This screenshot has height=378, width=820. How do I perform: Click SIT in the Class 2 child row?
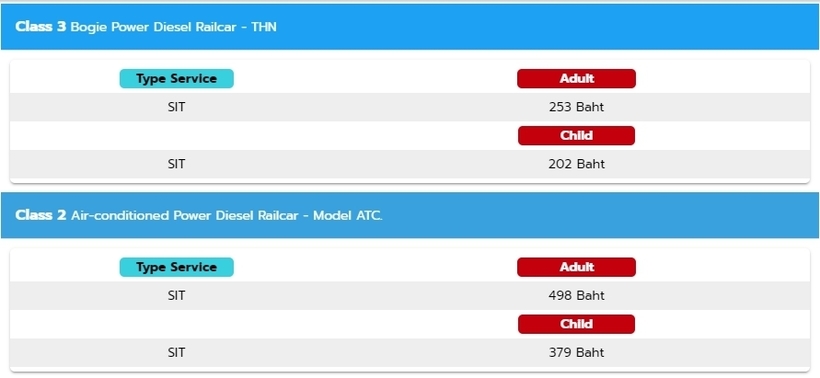177,353
